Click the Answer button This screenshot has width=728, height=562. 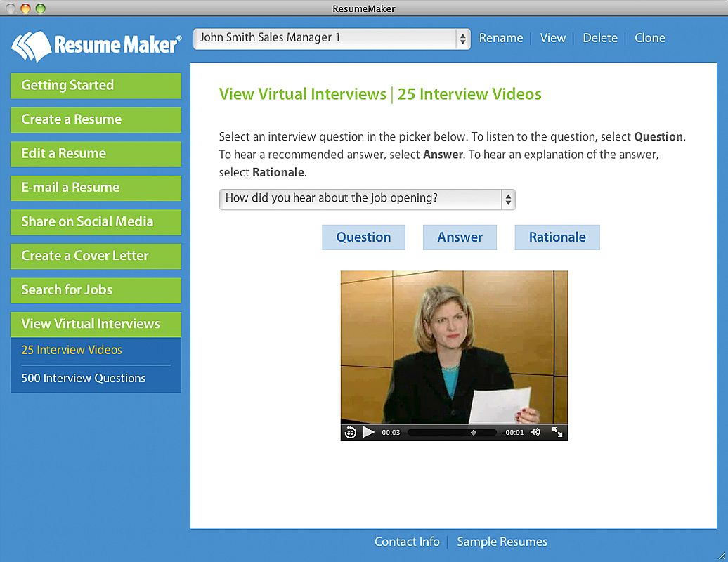[460, 237]
